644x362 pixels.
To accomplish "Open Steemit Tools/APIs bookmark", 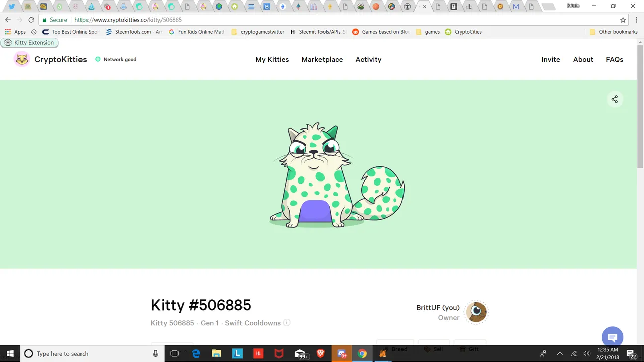I will (x=318, y=32).
